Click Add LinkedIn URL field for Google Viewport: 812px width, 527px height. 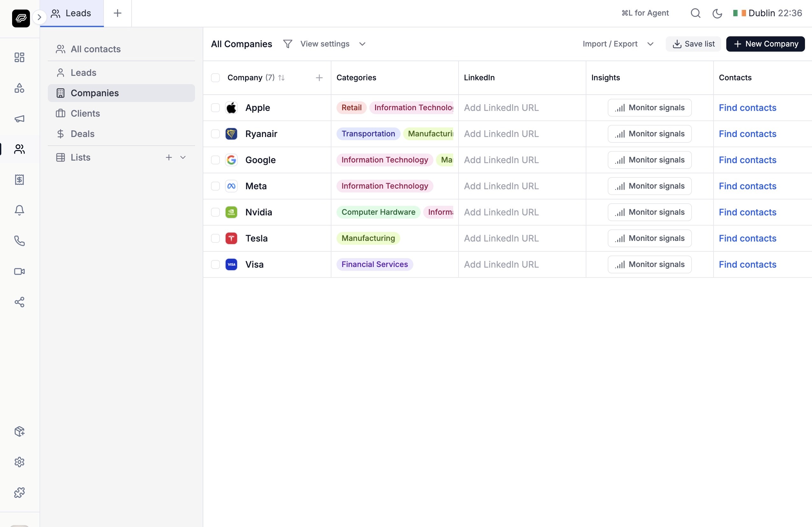click(501, 160)
